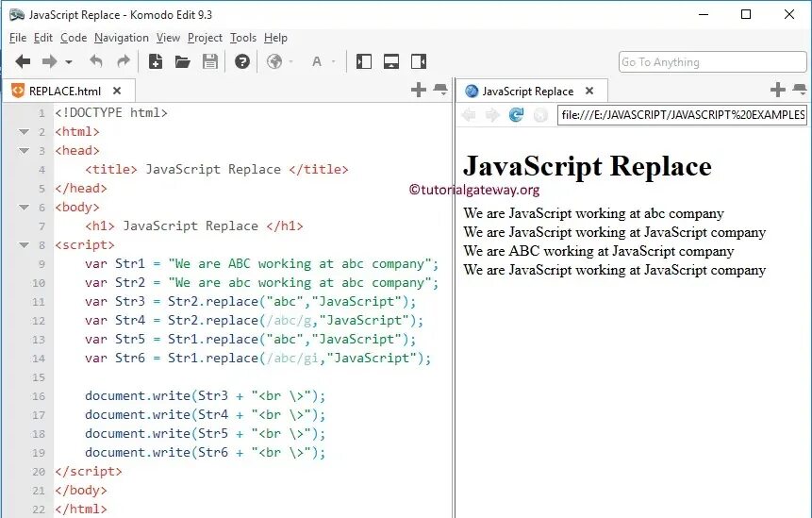
Task: Save the file with floppy disk icon
Action: click(210, 61)
